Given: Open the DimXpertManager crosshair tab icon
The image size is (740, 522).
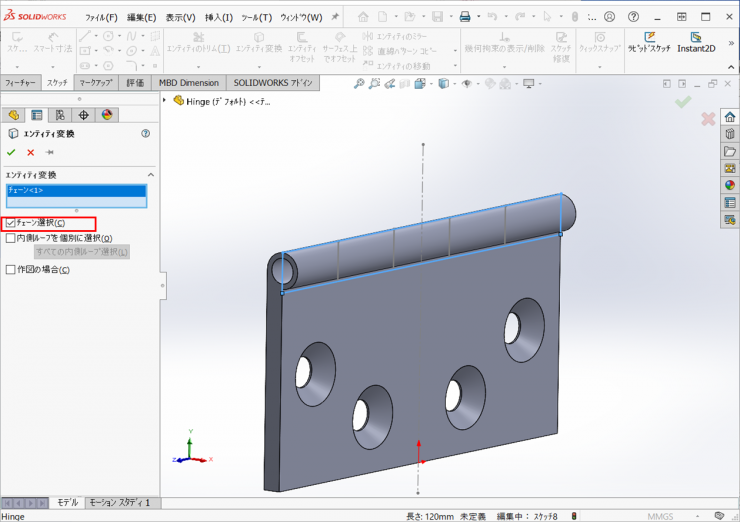Looking at the screenshot, I should point(83,115).
